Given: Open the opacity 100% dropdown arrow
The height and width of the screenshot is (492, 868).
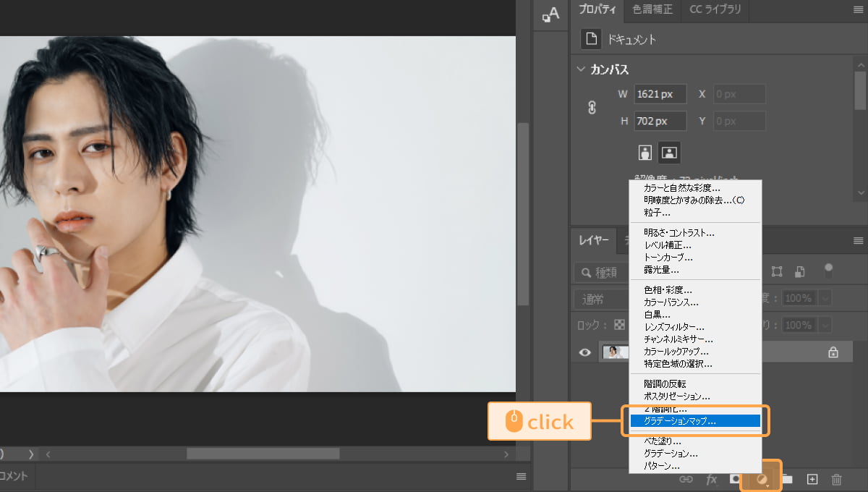Looking at the screenshot, I should pos(825,298).
